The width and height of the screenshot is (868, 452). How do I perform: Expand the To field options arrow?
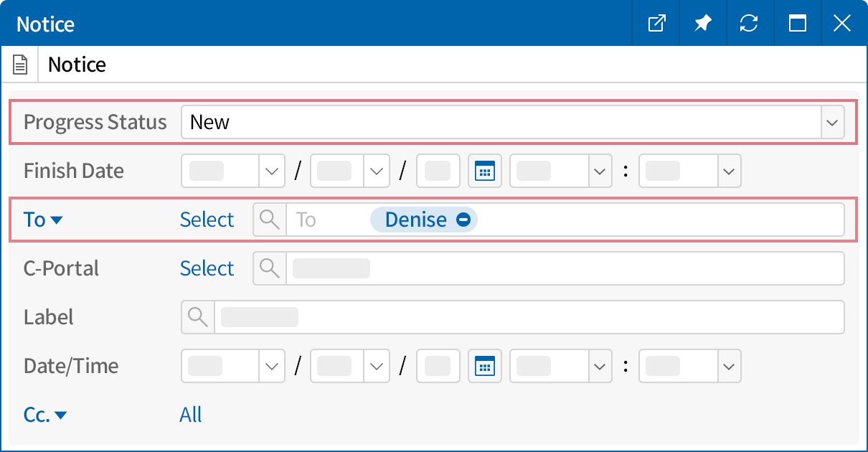[57, 220]
